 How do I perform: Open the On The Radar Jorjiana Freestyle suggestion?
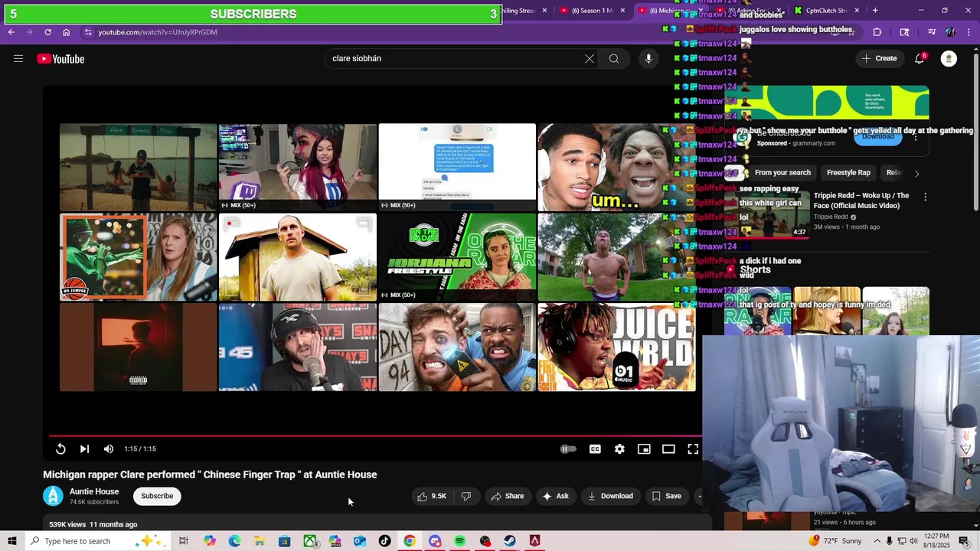[x=457, y=257]
